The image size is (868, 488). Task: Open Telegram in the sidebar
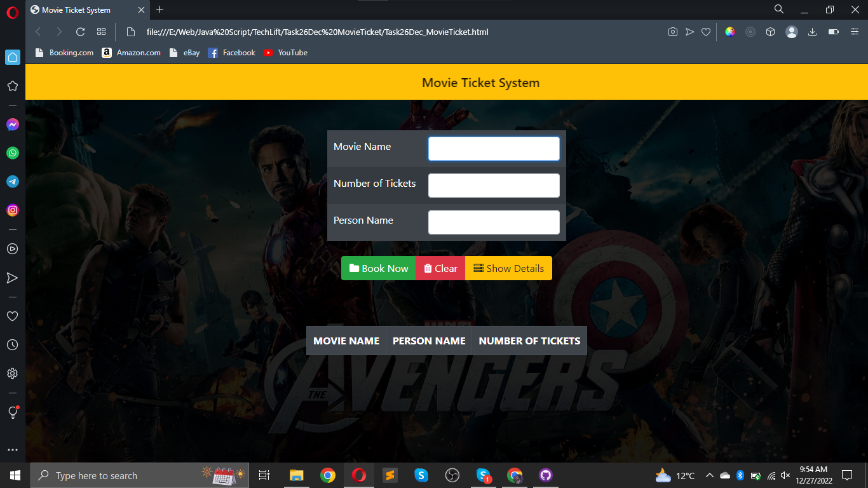click(x=12, y=182)
